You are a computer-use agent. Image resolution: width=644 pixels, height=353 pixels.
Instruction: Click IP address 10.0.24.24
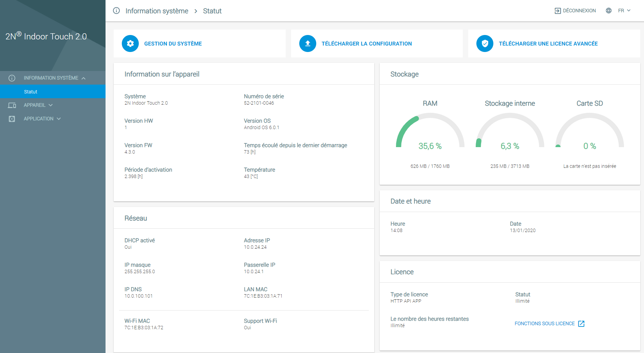pos(255,247)
